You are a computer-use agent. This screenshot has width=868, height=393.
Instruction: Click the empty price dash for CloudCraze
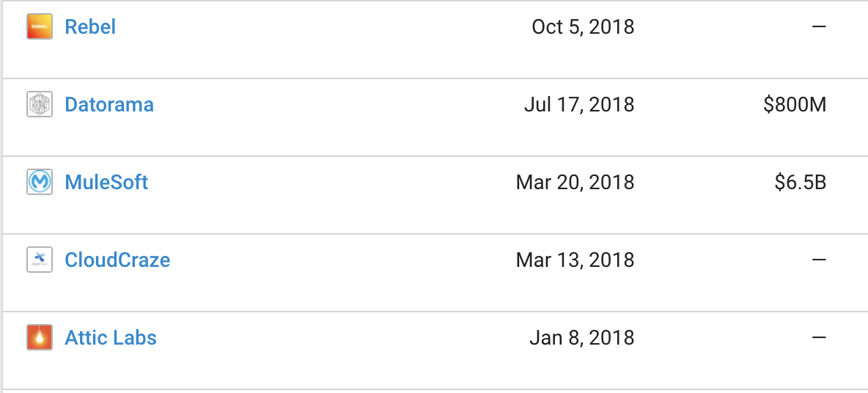click(x=819, y=260)
